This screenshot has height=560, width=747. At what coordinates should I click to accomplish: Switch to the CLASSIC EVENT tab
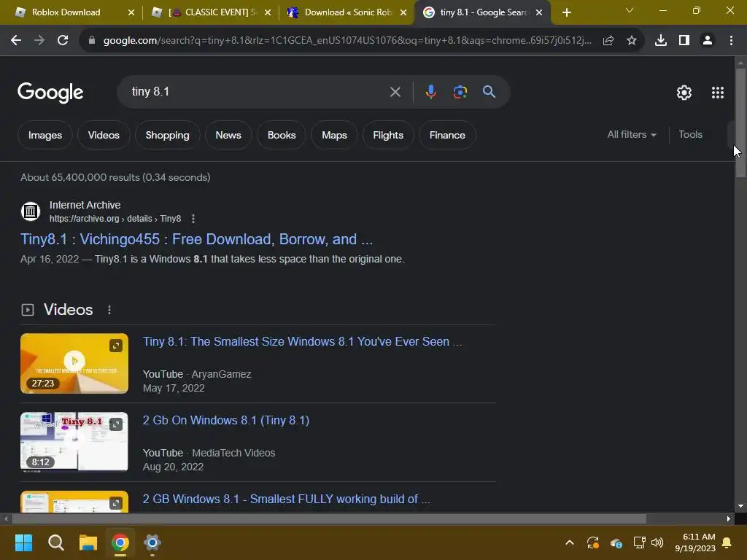[209, 12]
